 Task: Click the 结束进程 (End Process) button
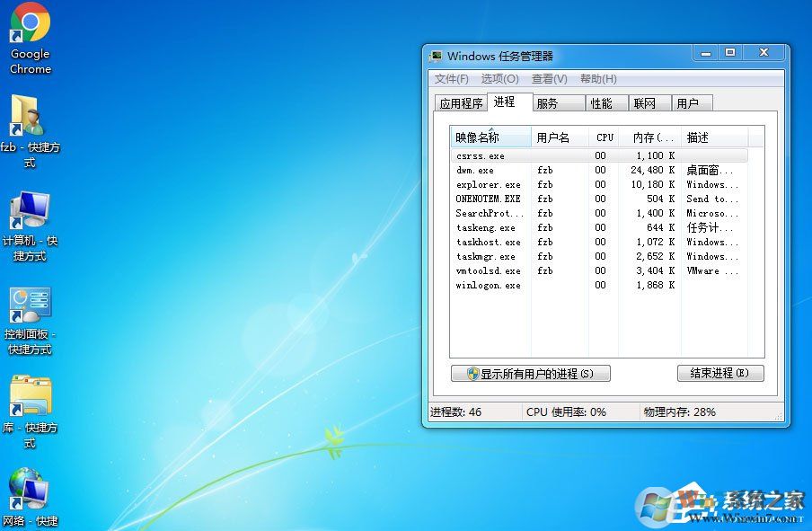coord(720,373)
